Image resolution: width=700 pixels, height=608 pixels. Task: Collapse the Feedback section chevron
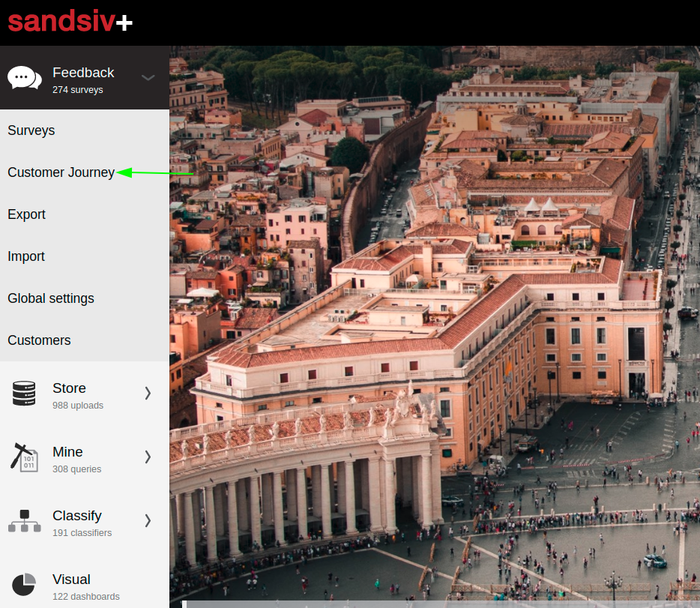point(148,78)
